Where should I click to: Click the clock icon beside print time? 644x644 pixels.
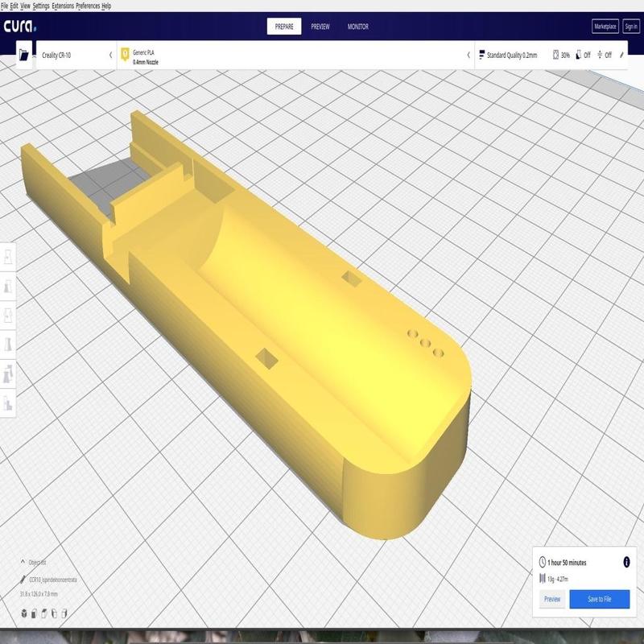click(x=542, y=562)
